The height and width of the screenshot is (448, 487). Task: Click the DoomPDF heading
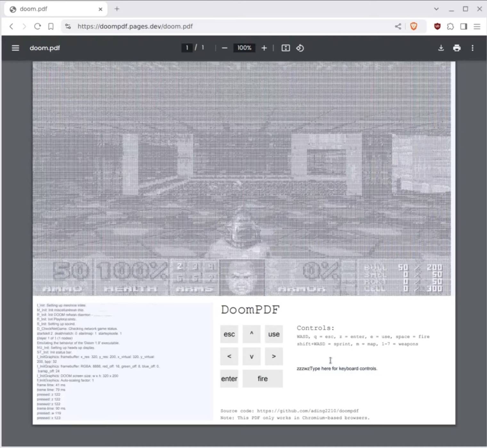pos(250,310)
